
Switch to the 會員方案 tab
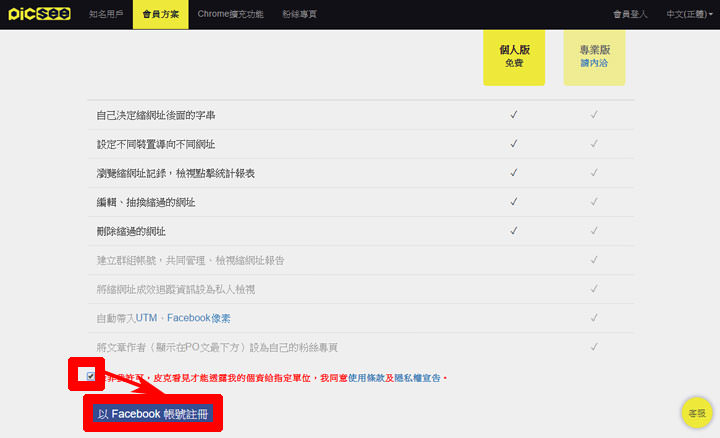(160, 15)
